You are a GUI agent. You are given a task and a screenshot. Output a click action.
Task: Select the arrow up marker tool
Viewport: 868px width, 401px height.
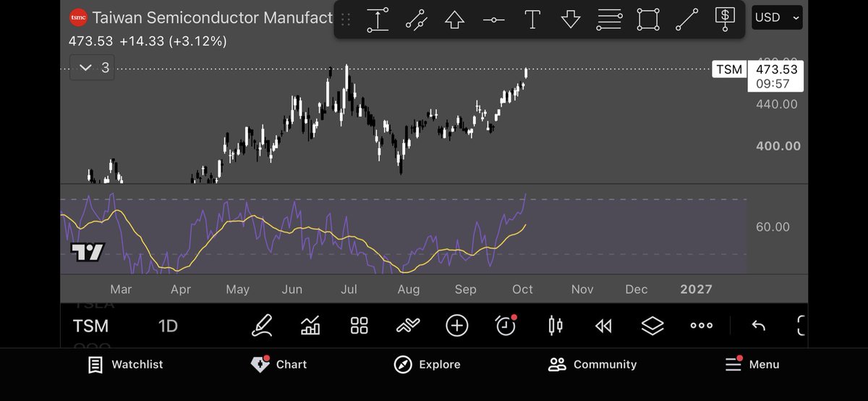(454, 19)
